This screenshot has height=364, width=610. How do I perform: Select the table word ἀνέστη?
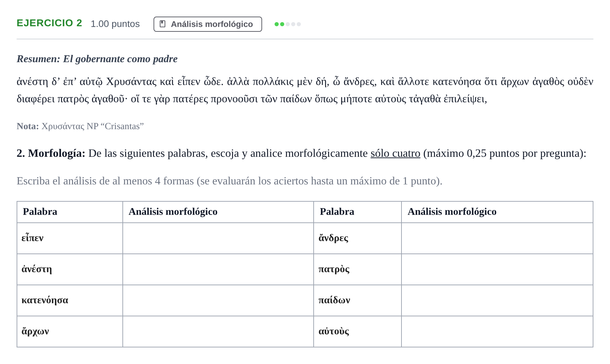[x=37, y=269]
